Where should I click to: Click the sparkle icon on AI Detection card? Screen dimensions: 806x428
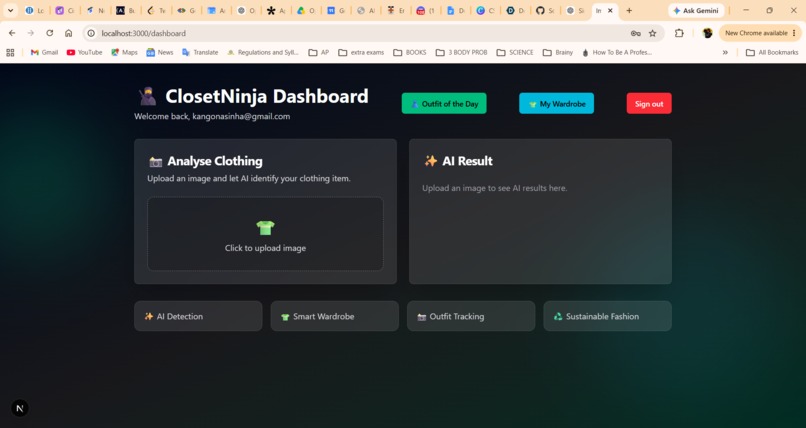pos(149,316)
